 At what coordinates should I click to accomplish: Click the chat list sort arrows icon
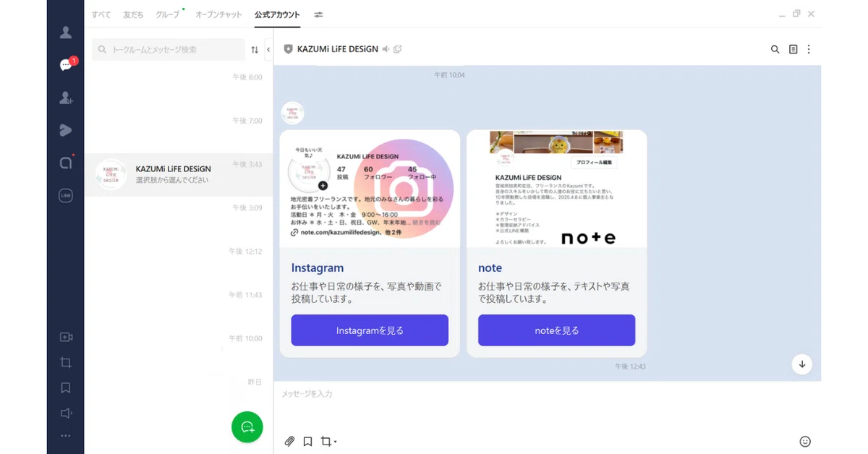pos(255,50)
